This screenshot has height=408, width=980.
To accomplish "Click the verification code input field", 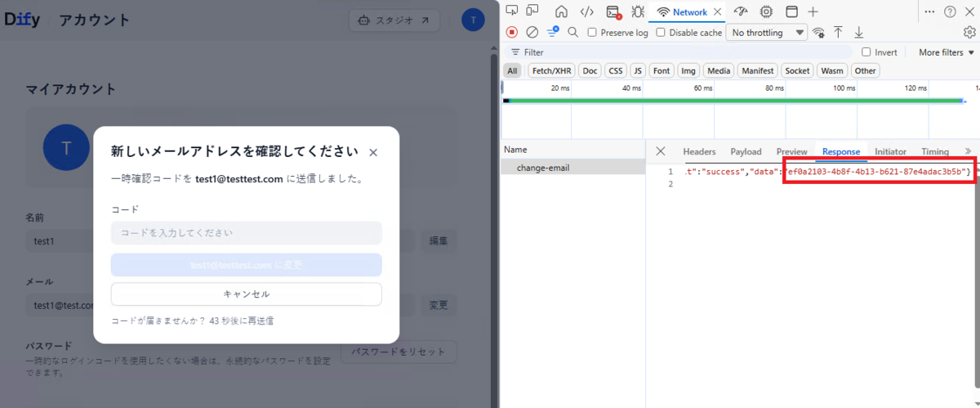I will pyautogui.click(x=247, y=233).
